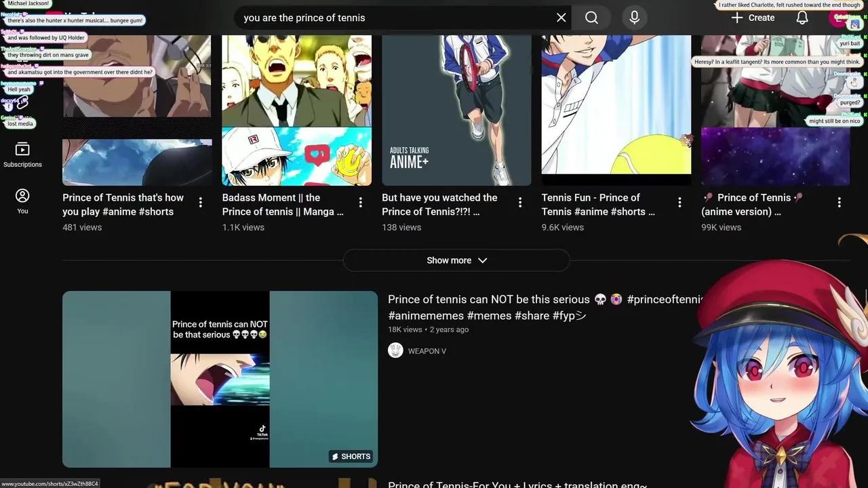Image resolution: width=868 pixels, height=488 pixels.
Task: Open options for 'Prince of Tennis that's how you play'
Action: click(x=201, y=202)
